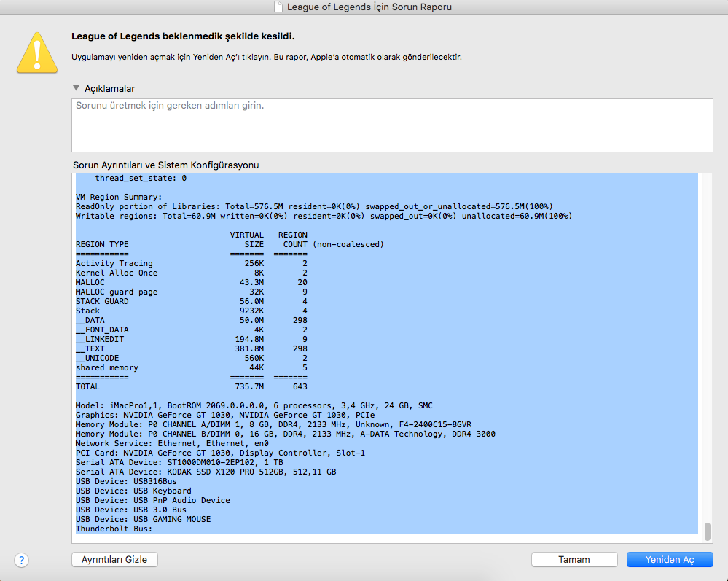Click the bold crash heading text
This screenshot has height=581, width=728.
click(x=183, y=36)
